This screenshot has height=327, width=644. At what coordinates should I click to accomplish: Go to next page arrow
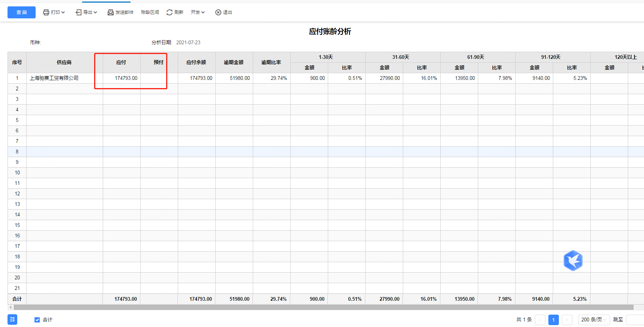click(567, 320)
